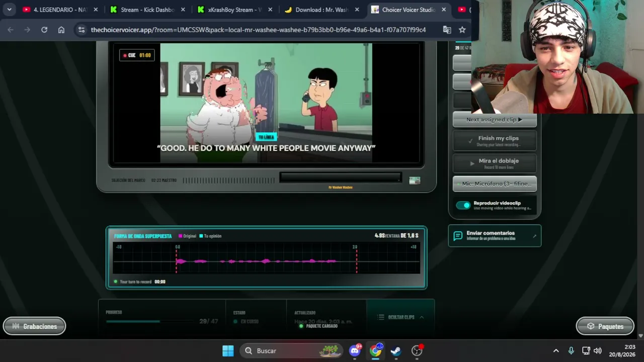Click the subtitle line "GOOD. HE DO TO MANY WHITE PEOPLE MOVIE ANYWAY"

(266, 148)
